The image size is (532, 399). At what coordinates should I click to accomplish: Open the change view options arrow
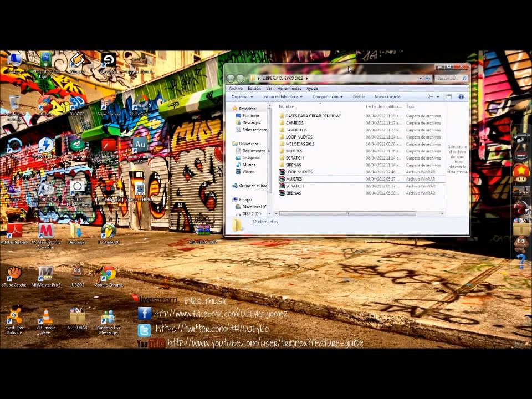438,96
